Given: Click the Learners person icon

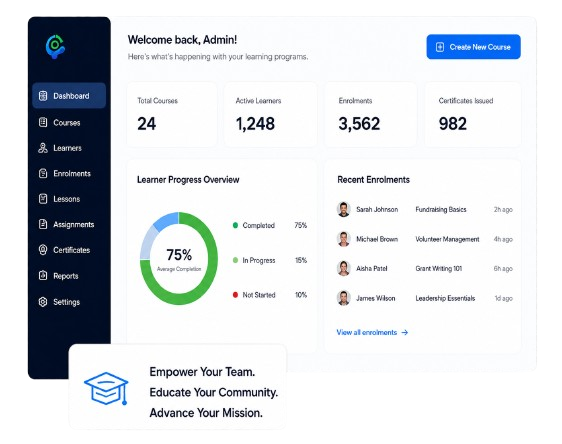Looking at the screenshot, I should (x=43, y=148).
